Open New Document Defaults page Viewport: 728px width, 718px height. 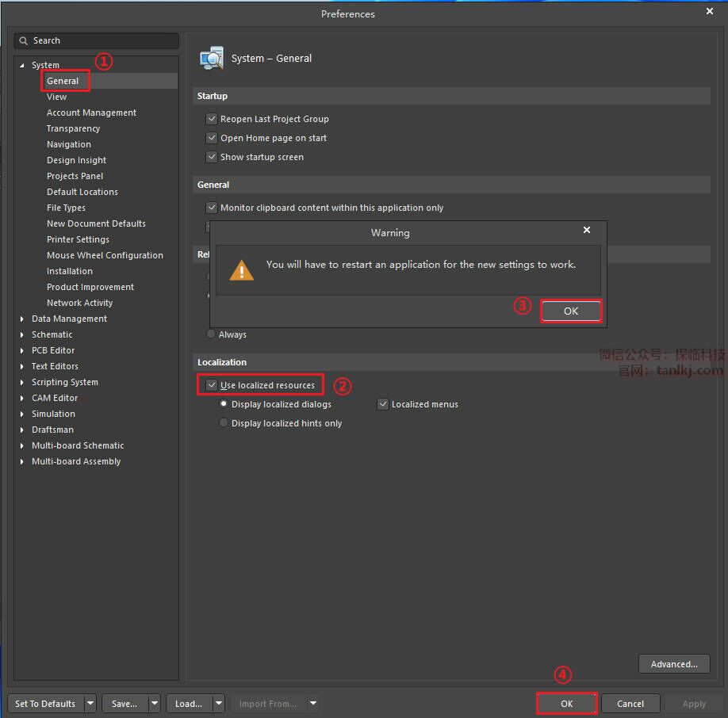click(96, 223)
